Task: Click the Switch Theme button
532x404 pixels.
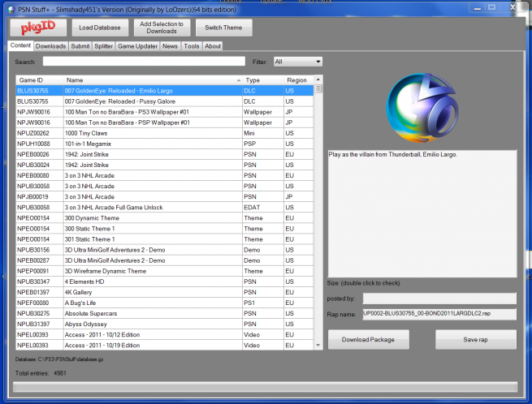Action: [224, 28]
